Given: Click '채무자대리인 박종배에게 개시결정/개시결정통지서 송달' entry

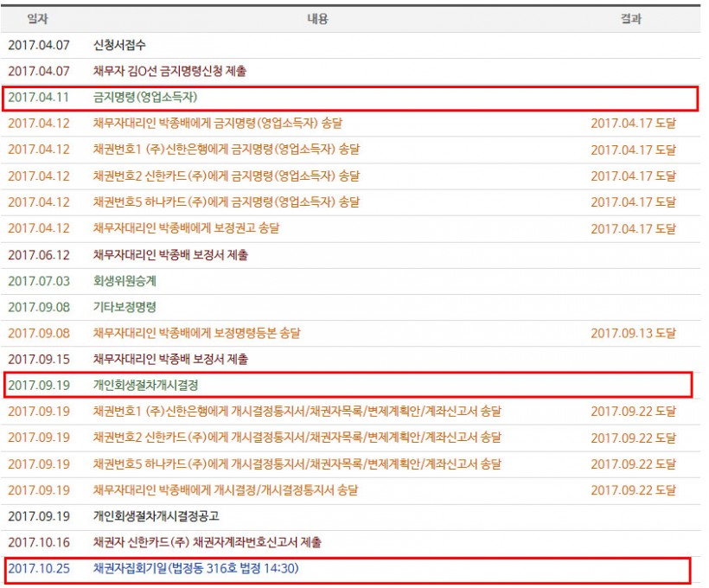Looking at the screenshot, I should (225, 490).
